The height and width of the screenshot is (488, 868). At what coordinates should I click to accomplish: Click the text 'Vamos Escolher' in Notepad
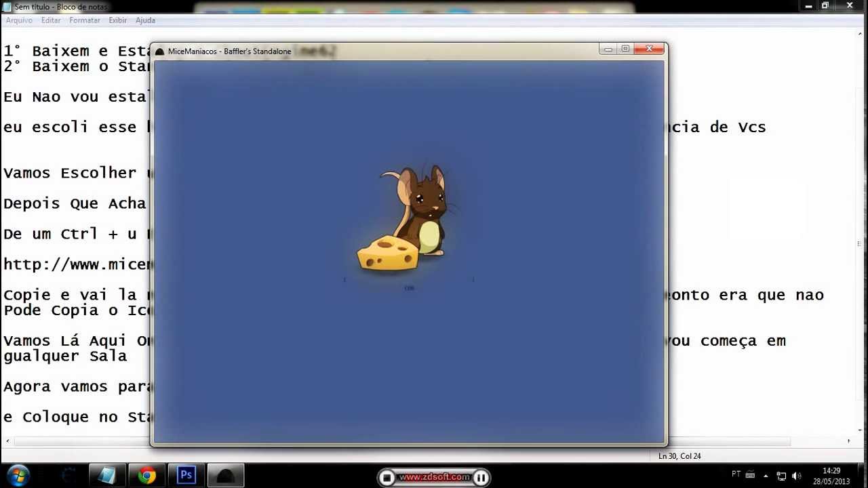point(70,173)
